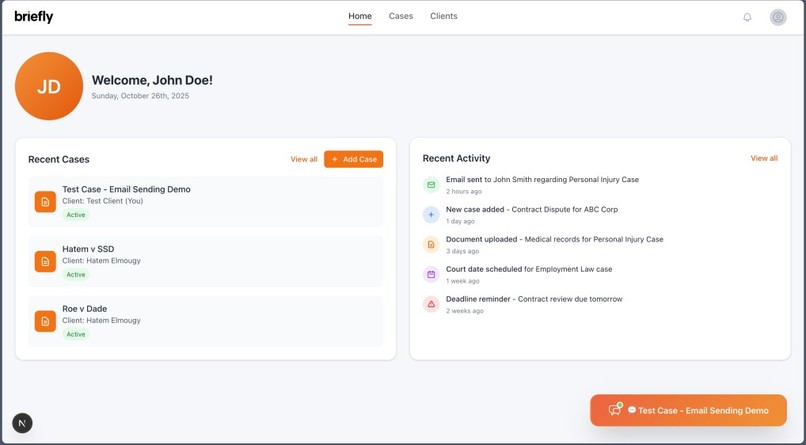Click the 2 hours ago timestamp
Image resolution: width=806 pixels, height=445 pixels.
[464, 191]
